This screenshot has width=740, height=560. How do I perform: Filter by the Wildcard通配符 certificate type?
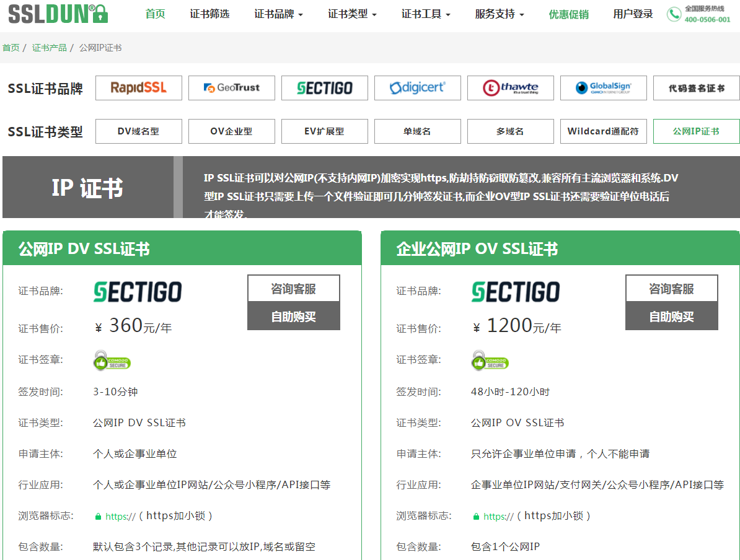click(604, 131)
